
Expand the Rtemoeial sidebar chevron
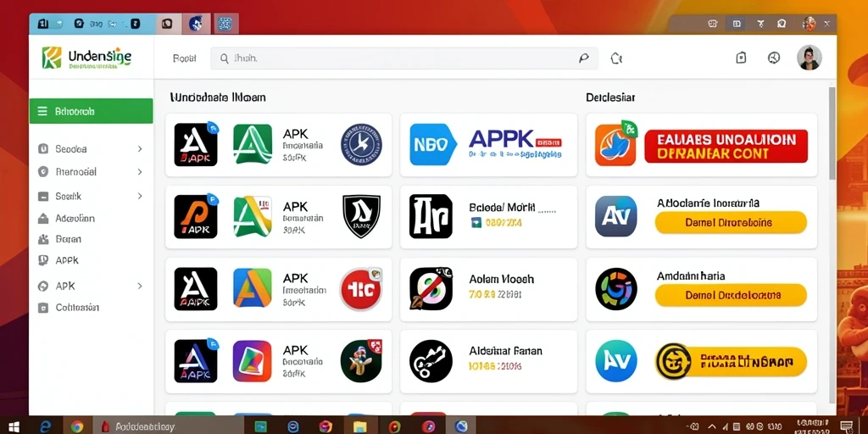pyautogui.click(x=140, y=172)
